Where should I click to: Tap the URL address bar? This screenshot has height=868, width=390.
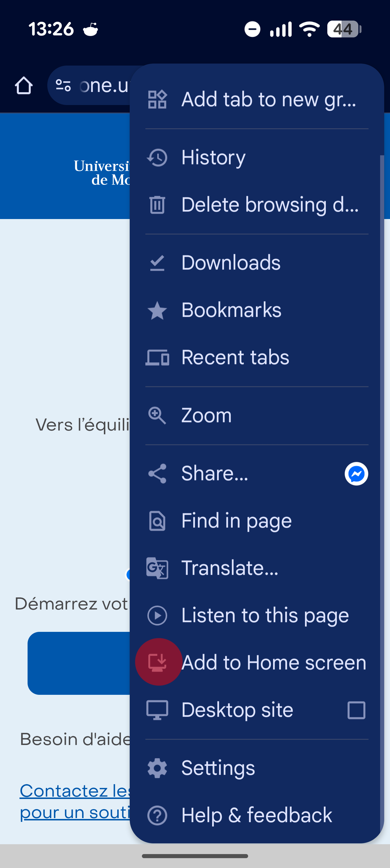coord(103,86)
